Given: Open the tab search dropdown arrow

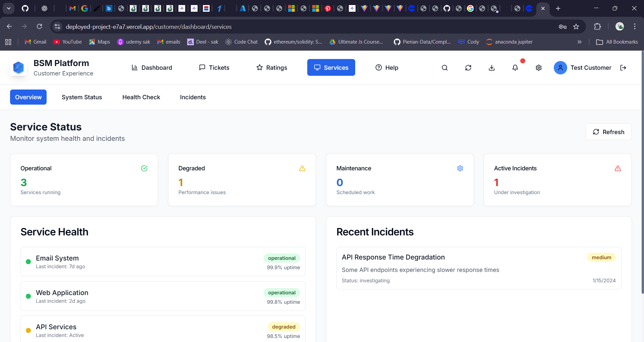Looking at the screenshot, I should click(x=9, y=8).
